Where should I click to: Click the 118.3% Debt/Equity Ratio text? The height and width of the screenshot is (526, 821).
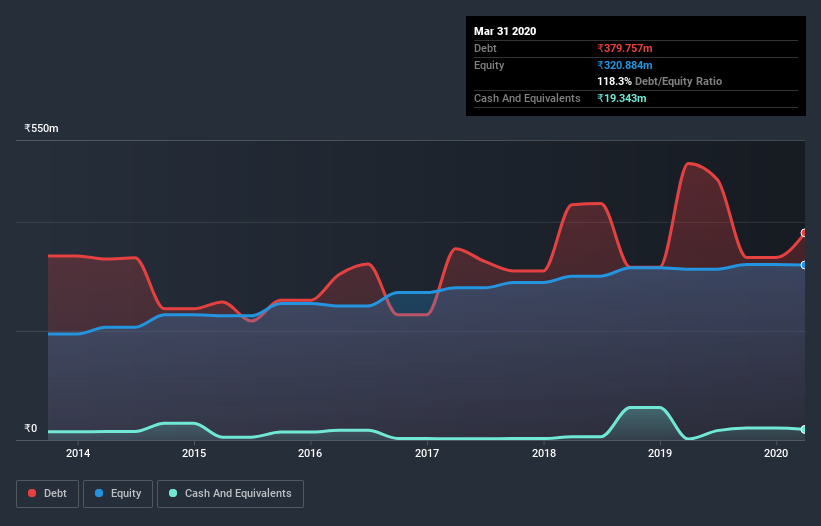coord(659,81)
